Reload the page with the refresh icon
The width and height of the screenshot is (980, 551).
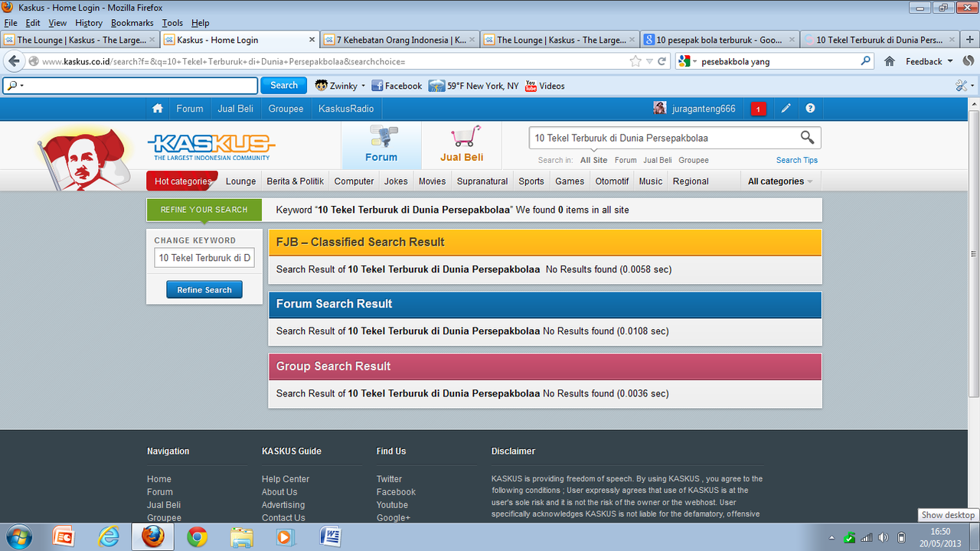point(662,61)
